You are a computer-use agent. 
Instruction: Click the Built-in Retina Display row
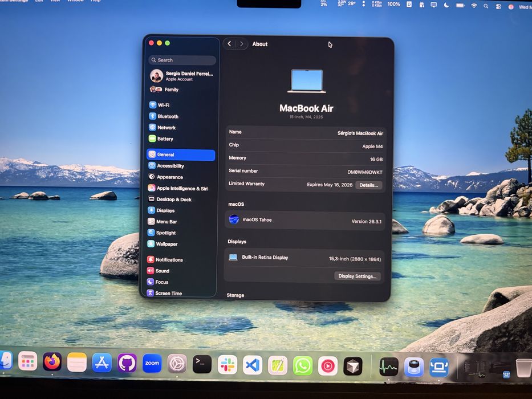[x=304, y=258]
